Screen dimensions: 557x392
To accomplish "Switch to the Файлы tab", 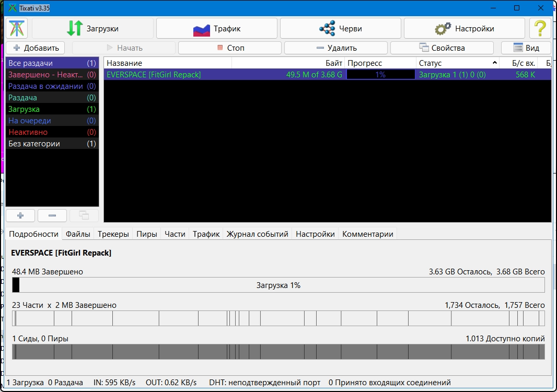I will pos(78,234).
